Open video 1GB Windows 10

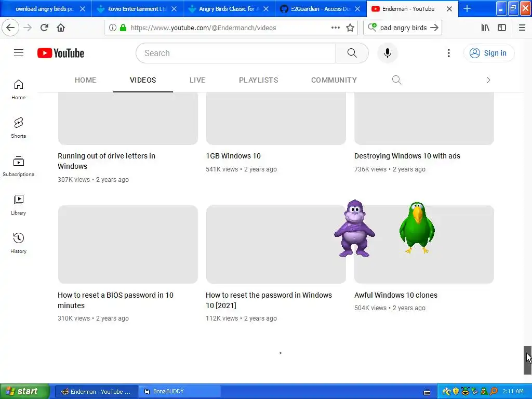[233, 156]
